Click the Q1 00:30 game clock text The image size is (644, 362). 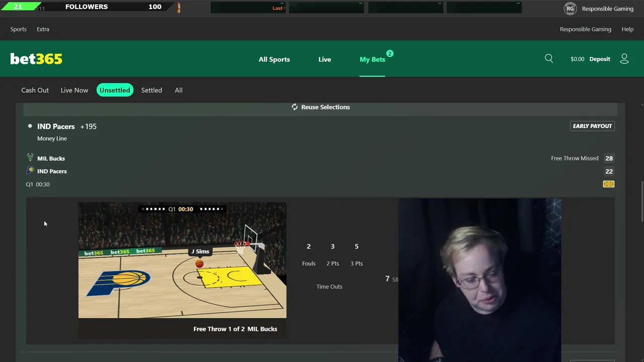(38, 185)
